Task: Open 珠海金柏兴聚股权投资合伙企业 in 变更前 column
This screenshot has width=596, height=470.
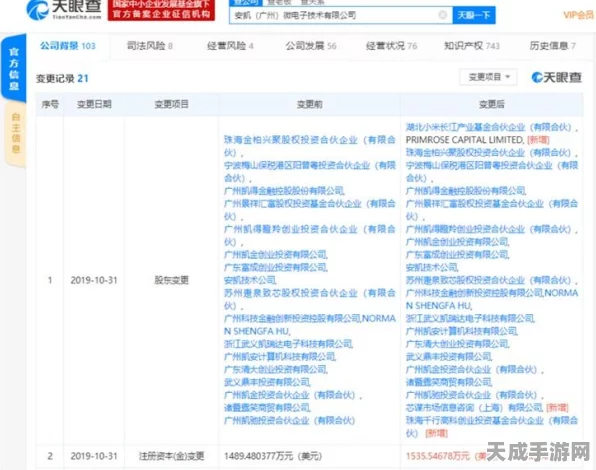Action: [x=309, y=146]
